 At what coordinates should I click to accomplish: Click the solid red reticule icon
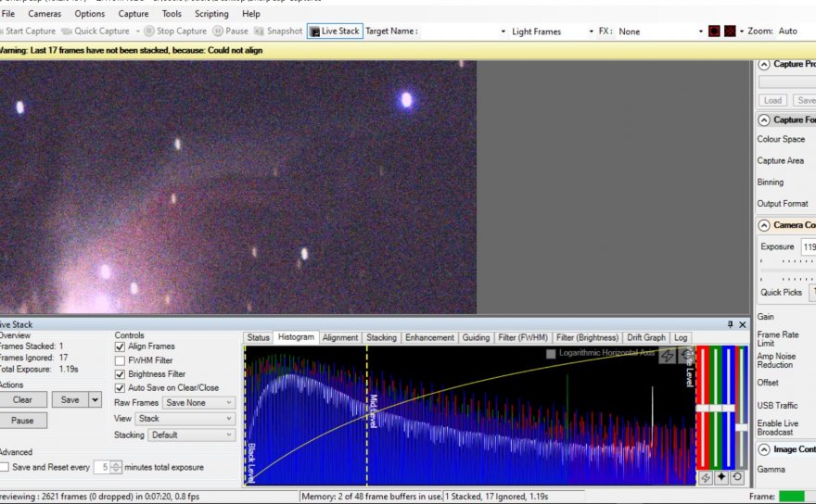pyautogui.click(x=714, y=31)
